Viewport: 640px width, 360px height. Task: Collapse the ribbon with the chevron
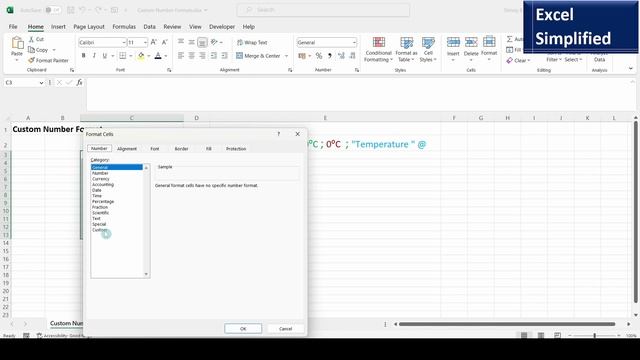(631, 69)
